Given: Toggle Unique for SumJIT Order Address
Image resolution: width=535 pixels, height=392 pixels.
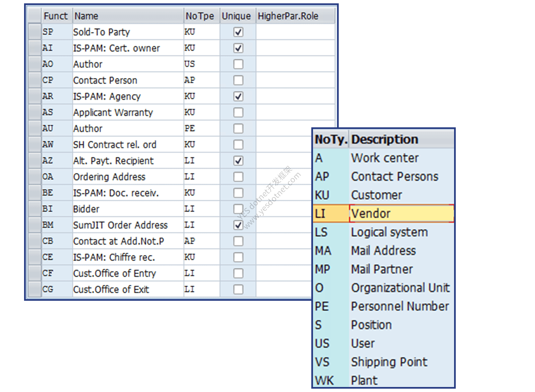Looking at the screenshot, I should point(238,225).
